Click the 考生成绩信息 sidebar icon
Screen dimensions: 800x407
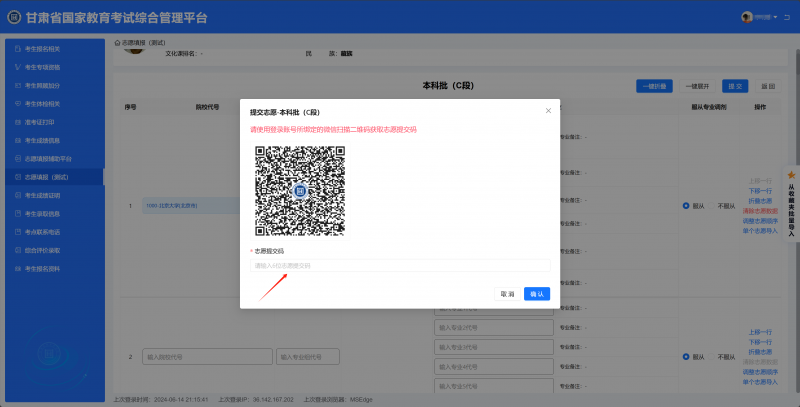pyautogui.click(x=17, y=140)
